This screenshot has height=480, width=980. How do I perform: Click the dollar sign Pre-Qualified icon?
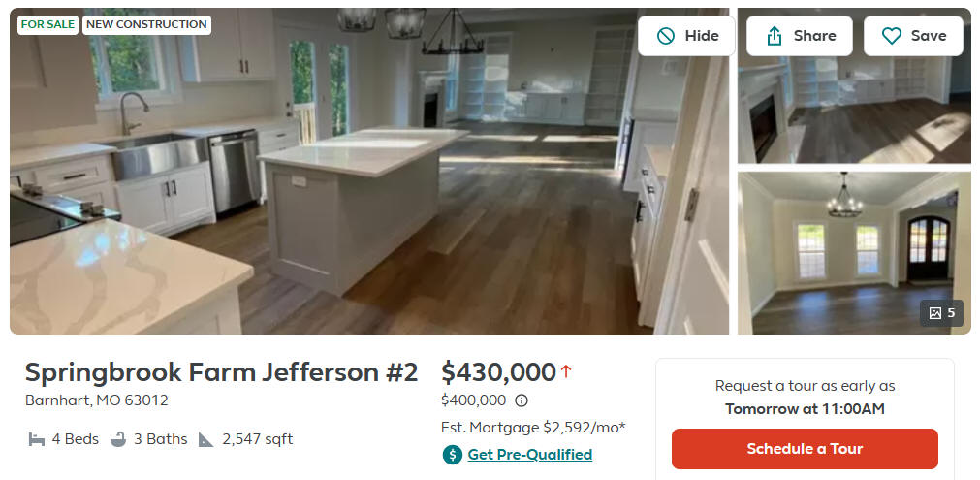[452, 455]
